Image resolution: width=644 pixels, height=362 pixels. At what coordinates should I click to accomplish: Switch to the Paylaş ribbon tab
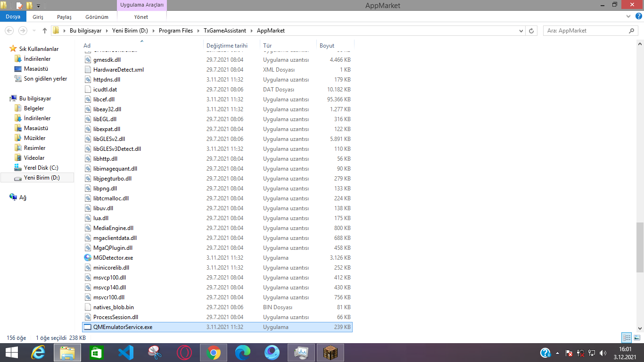tap(64, 17)
